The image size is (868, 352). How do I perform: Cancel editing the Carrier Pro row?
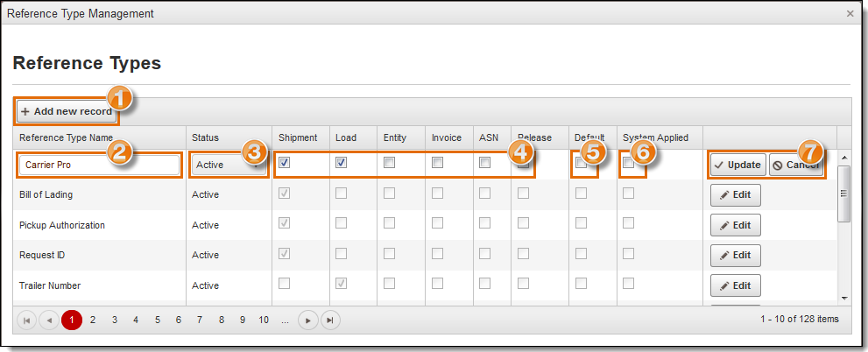pyautogui.click(x=796, y=165)
